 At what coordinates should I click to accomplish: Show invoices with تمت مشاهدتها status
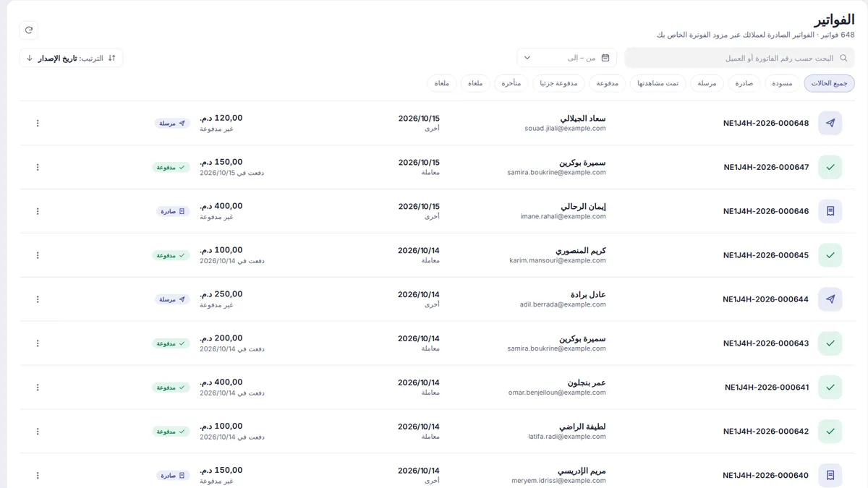(x=658, y=83)
